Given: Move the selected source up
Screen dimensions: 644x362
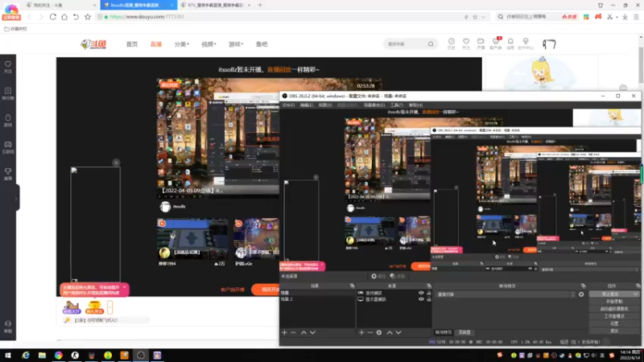Looking at the screenshot, I should coord(390,332).
